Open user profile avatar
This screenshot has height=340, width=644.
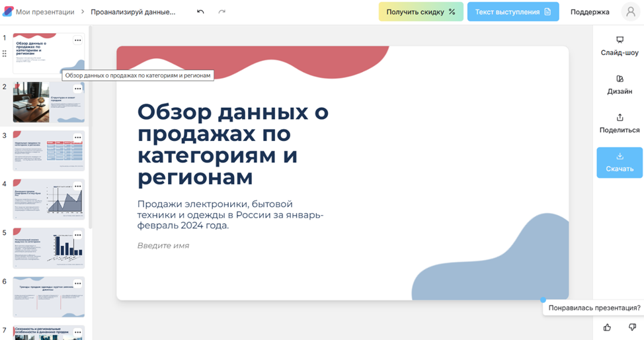pyautogui.click(x=631, y=12)
